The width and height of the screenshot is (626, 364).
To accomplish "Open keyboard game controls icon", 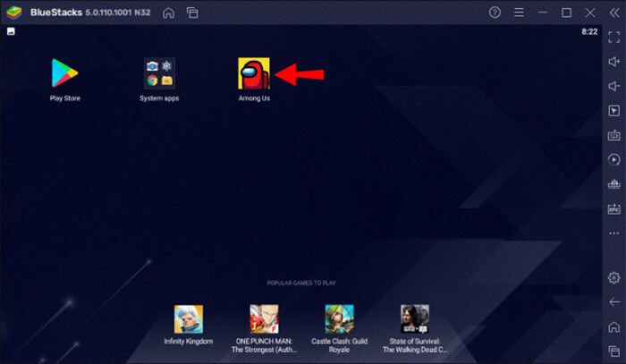I will pyautogui.click(x=614, y=135).
